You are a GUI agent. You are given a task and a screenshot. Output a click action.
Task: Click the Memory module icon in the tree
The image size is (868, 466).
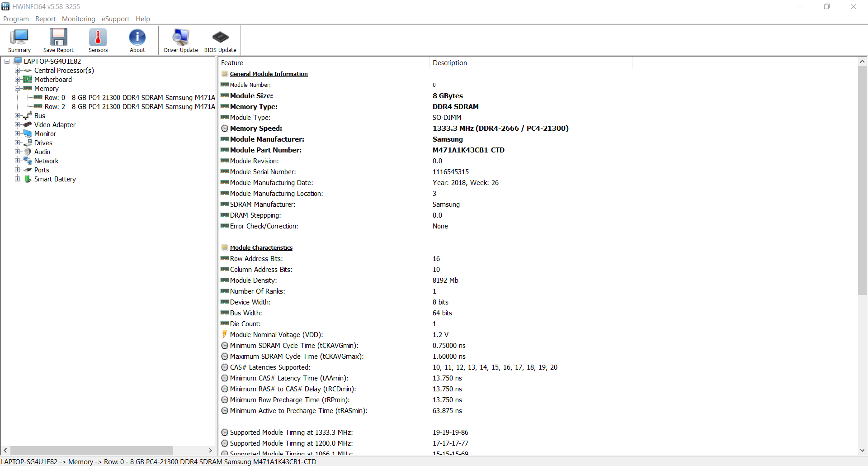click(x=28, y=88)
